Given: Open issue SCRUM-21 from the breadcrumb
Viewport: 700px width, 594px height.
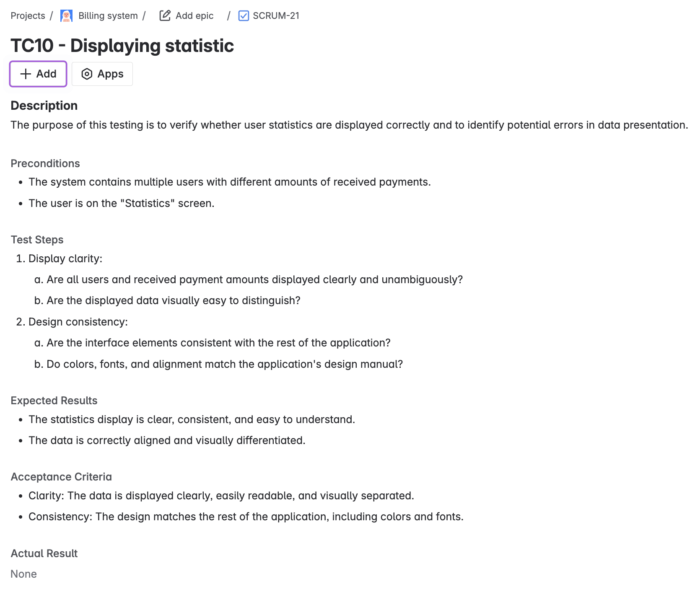Looking at the screenshot, I should pos(276,15).
